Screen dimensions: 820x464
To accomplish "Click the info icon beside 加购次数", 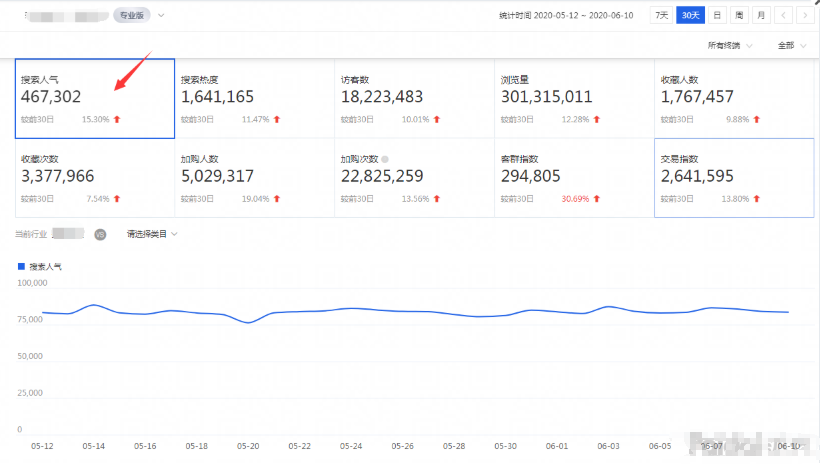I will (x=385, y=159).
